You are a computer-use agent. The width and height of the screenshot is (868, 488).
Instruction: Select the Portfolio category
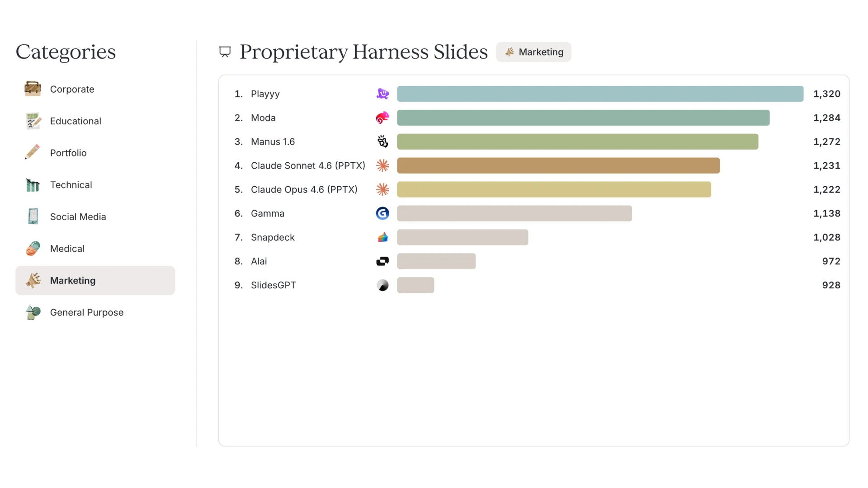pos(95,153)
